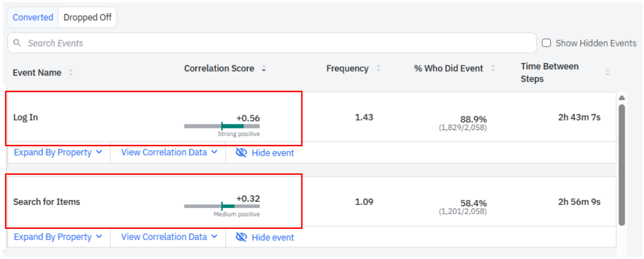Click the search magnifier icon
Image resolution: width=644 pixels, height=259 pixels.
[x=17, y=43]
